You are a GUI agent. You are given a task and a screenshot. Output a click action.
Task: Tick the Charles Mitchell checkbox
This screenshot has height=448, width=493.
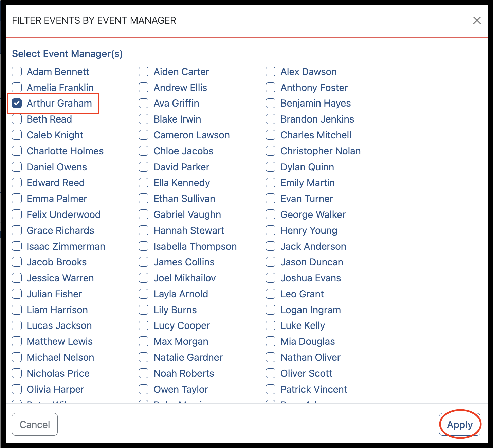pyautogui.click(x=271, y=135)
